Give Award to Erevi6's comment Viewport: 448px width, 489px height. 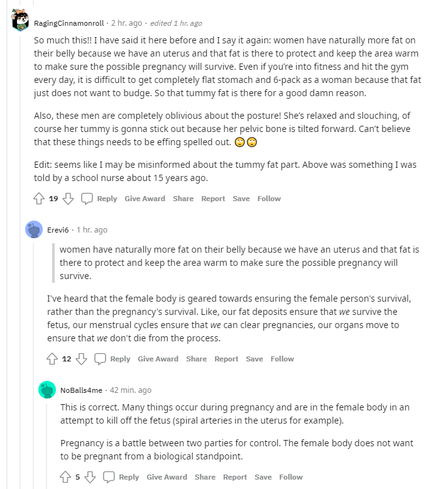[x=158, y=359]
